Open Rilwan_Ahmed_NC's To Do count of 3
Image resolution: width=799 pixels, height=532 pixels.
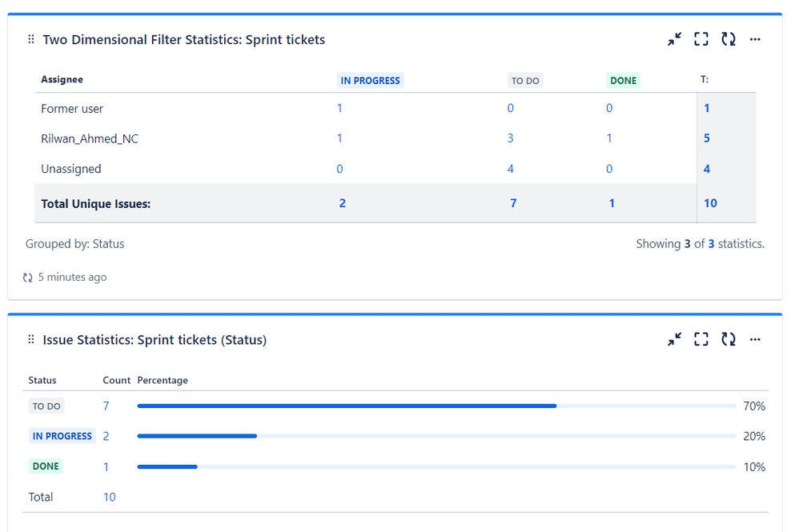tap(511, 138)
